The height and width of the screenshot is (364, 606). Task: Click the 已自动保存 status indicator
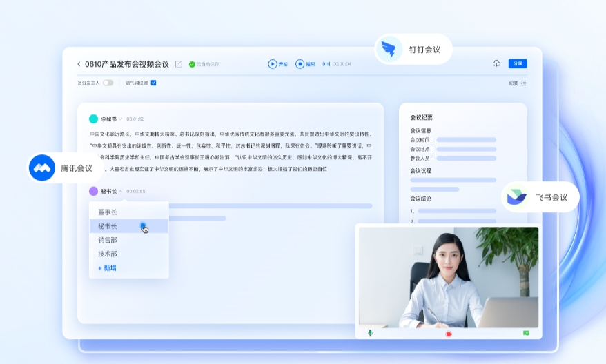pos(204,64)
